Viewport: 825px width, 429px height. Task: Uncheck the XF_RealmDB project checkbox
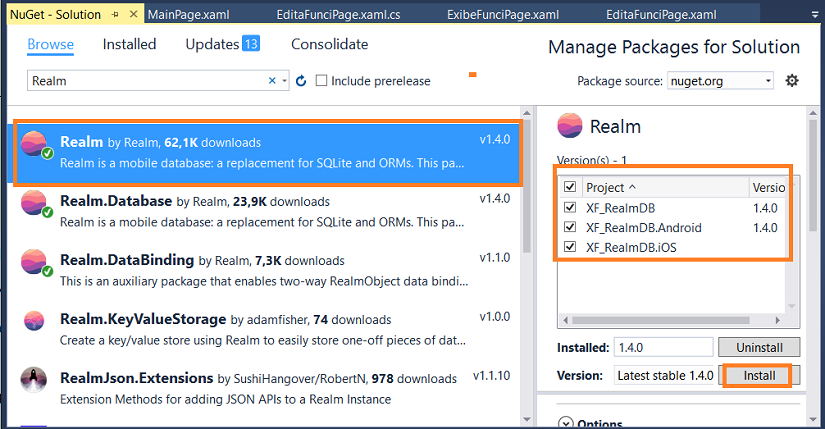click(570, 207)
